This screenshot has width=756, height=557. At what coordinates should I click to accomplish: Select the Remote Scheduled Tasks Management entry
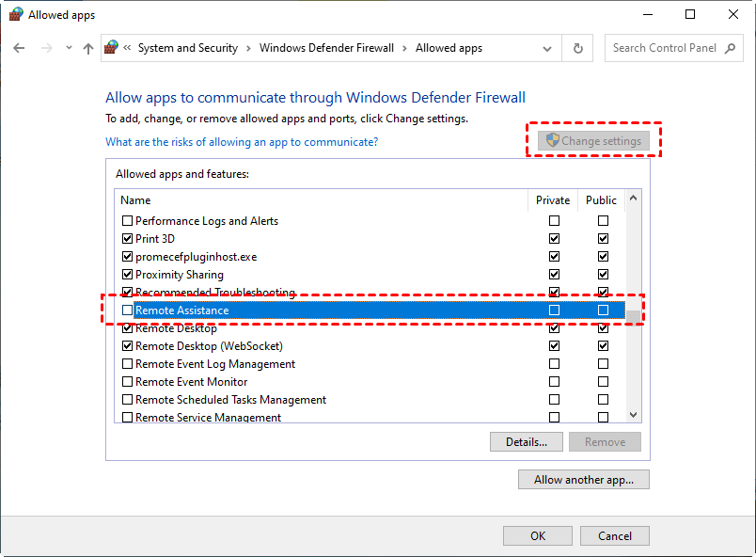(x=230, y=399)
